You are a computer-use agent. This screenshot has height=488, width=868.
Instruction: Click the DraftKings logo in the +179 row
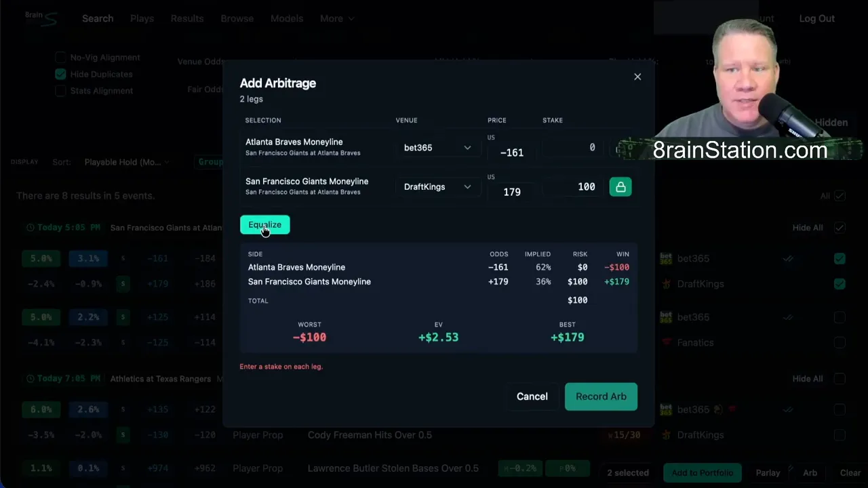point(666,284)
